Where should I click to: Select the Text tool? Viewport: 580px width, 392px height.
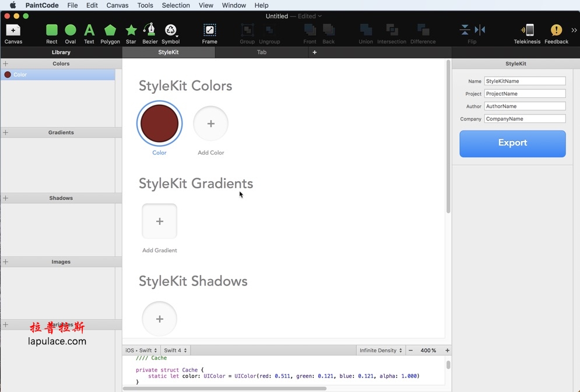click(x=89, y=34)
